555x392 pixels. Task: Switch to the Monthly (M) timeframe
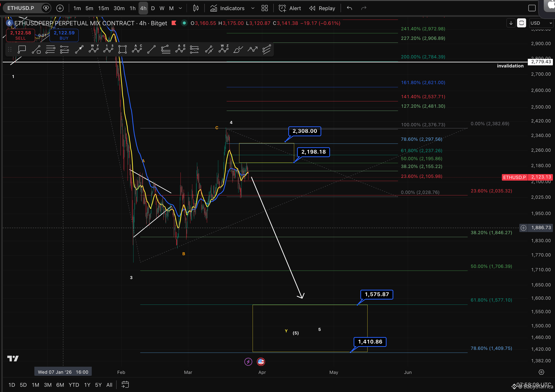coord(171,8)
